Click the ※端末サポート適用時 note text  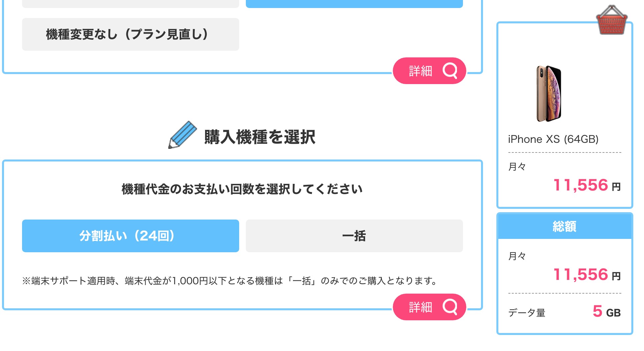pos(230,281)
